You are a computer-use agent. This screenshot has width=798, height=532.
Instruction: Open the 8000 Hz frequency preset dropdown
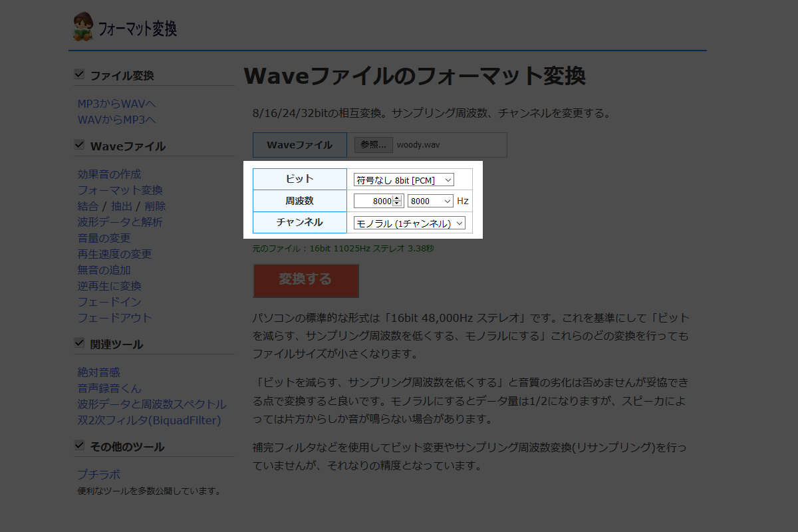point(431,201)
